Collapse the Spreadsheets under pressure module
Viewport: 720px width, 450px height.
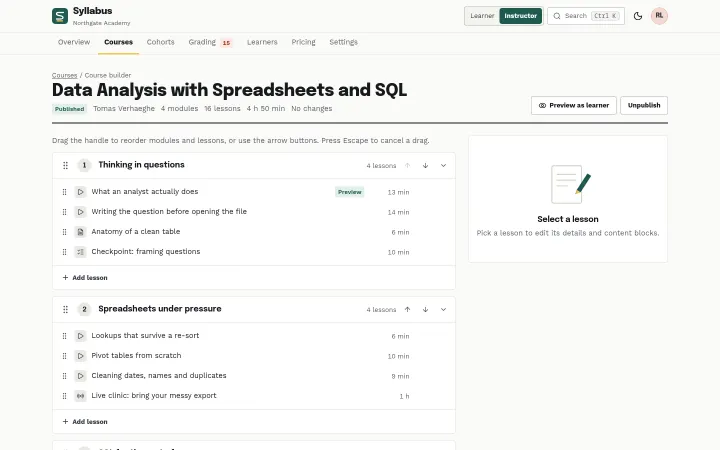[443, 309]
